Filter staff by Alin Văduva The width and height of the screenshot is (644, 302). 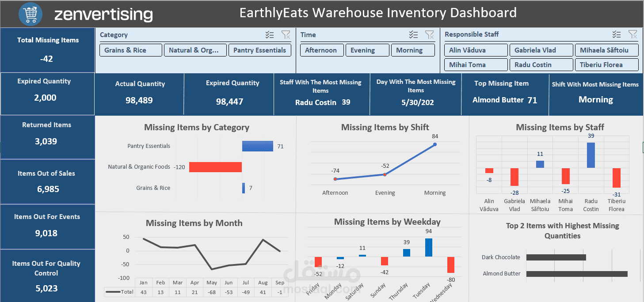(x=476, y=50)
